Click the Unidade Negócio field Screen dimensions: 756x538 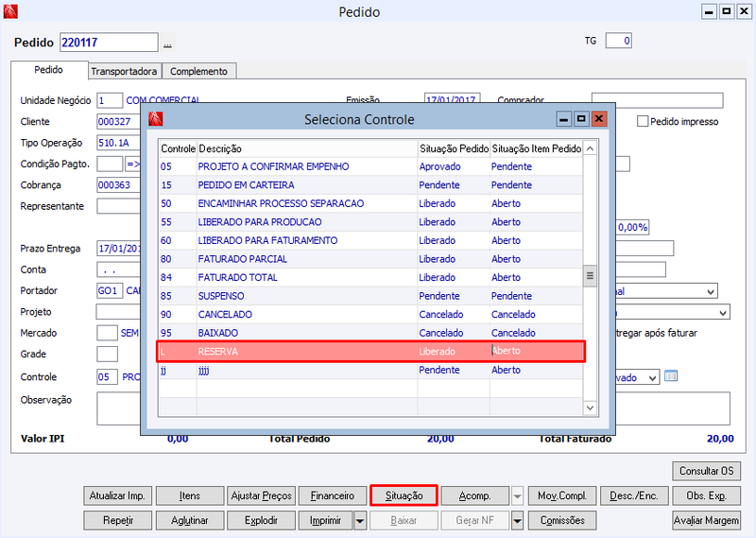pos(110,100)
